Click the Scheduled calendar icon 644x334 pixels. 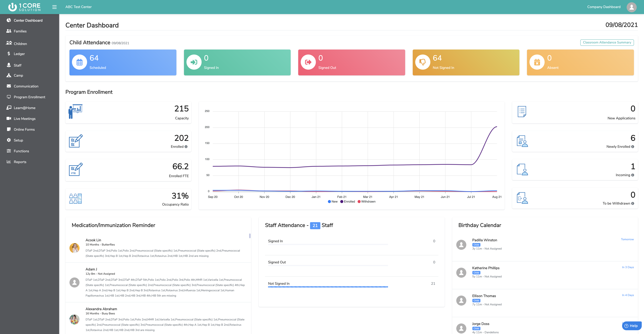pos(80,62)
